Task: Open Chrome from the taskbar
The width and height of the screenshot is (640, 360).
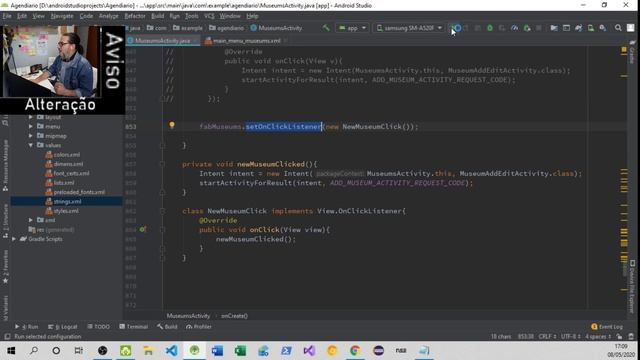Action: (355, 351)
